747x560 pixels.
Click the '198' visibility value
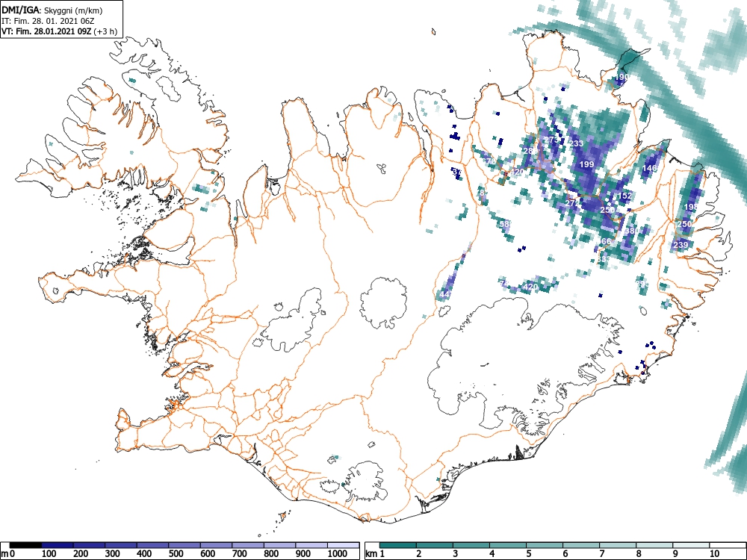click(x=691, y=207)
